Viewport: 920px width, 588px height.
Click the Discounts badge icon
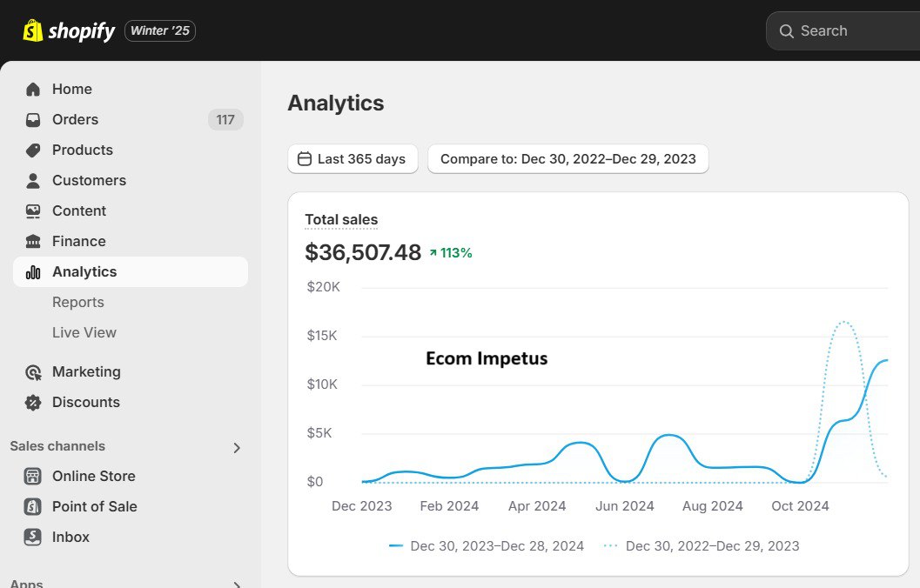point(33,402)
